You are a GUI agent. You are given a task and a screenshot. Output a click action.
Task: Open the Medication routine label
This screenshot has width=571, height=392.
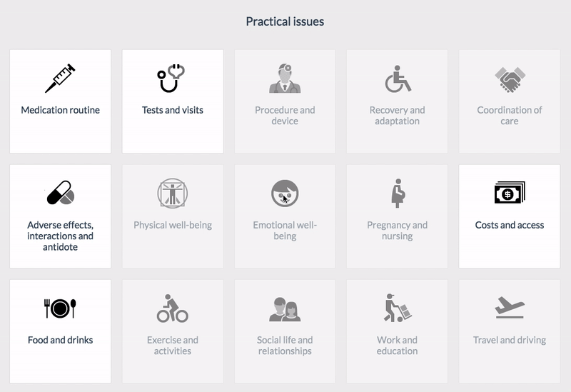(x=60, y=110)
